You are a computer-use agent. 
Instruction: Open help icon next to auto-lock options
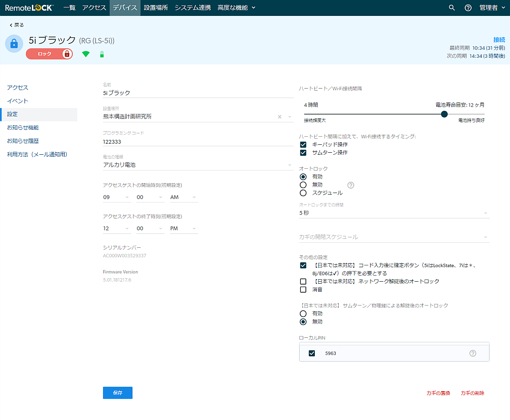pyautogui.click(x=351, y=185)
